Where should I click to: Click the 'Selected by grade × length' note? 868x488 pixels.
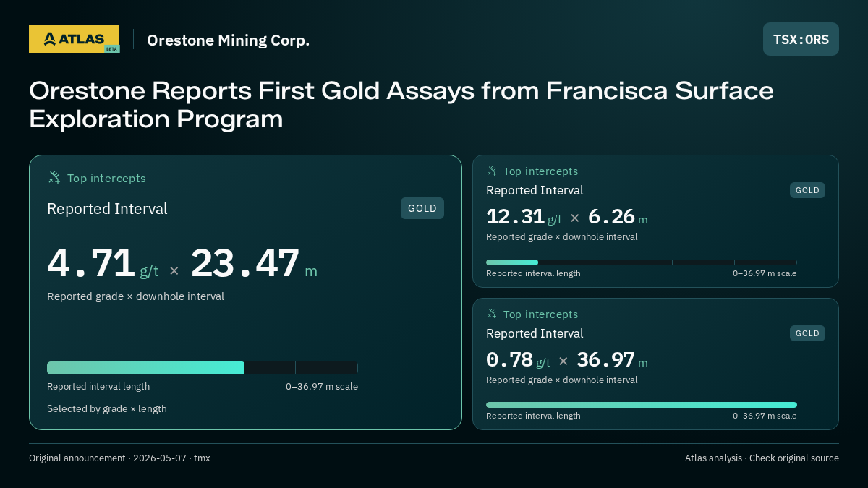pyautogui.click(x=107, y=408)
